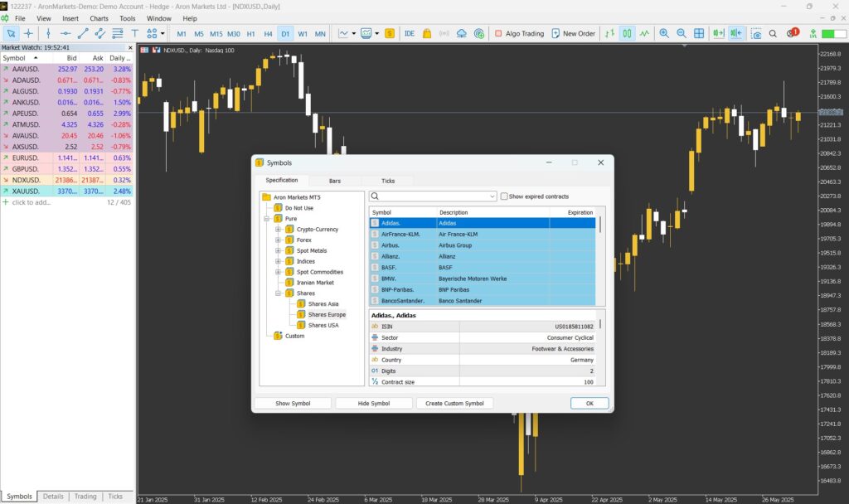The image size is (849, 504).
Task: Switch to bar chart display
Action: (609, 33)
